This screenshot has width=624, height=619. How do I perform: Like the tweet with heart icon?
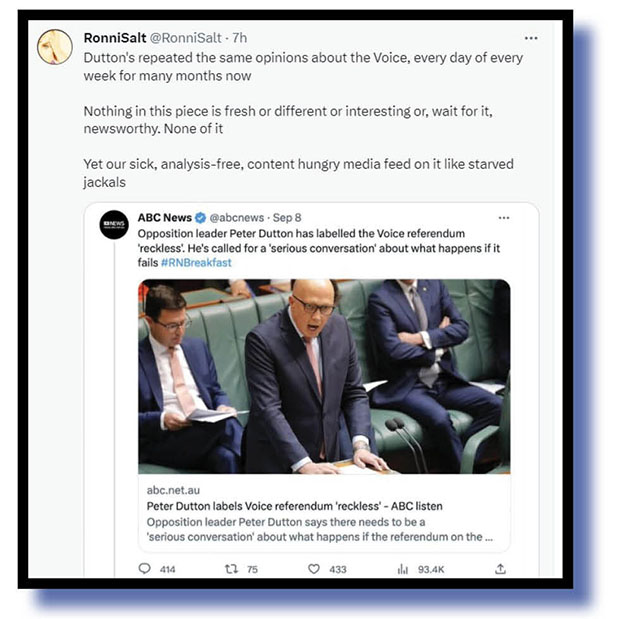[314, 569]
